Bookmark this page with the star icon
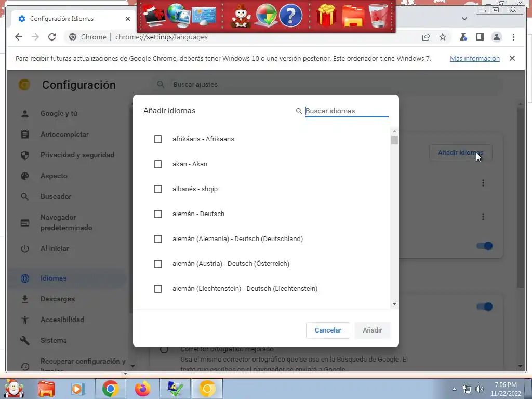Image resolution: width=532 pixels, height=399 pixels. pyautogui.click(x=443, y=37)
